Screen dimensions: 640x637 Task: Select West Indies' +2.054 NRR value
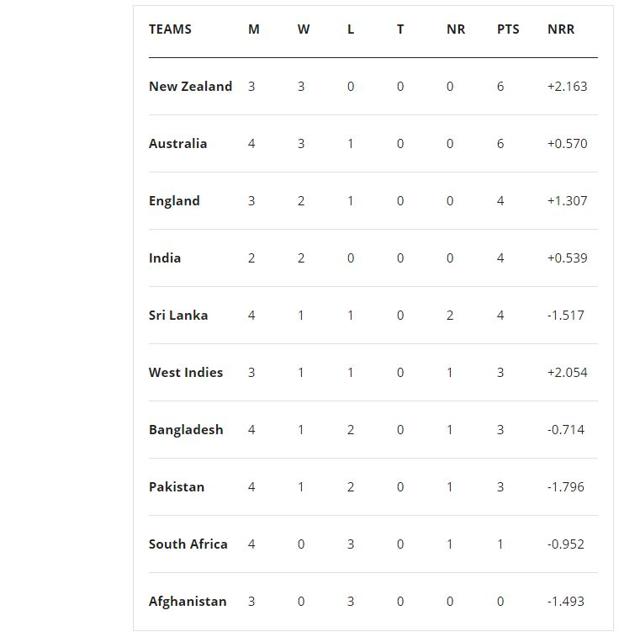coord(567,373)
